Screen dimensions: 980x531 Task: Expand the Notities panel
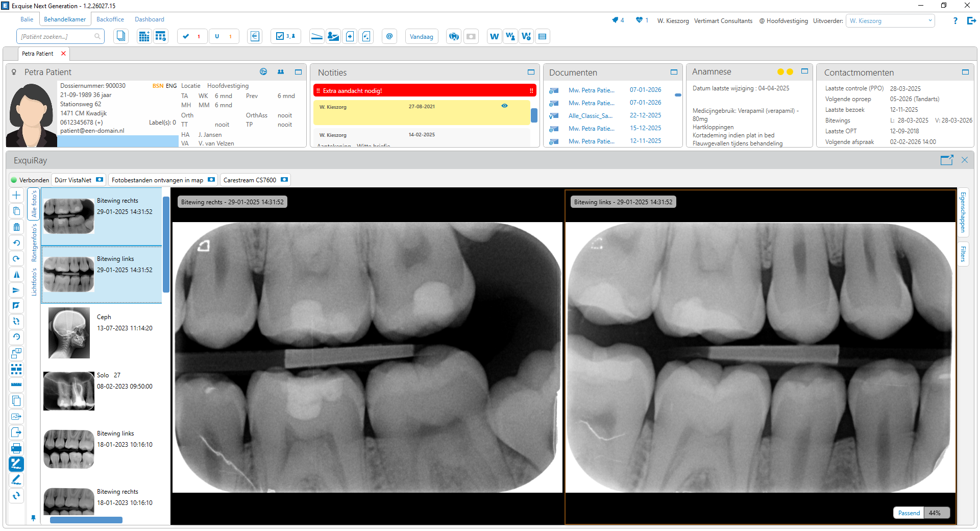tap(531, 73)
